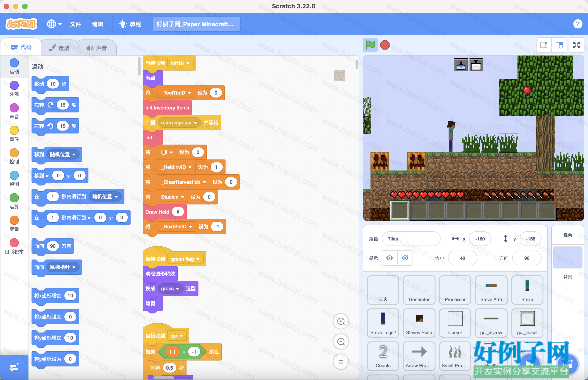Zoom in the code workspace
This screenshot has width=588, height=380.
click(341, 321)
